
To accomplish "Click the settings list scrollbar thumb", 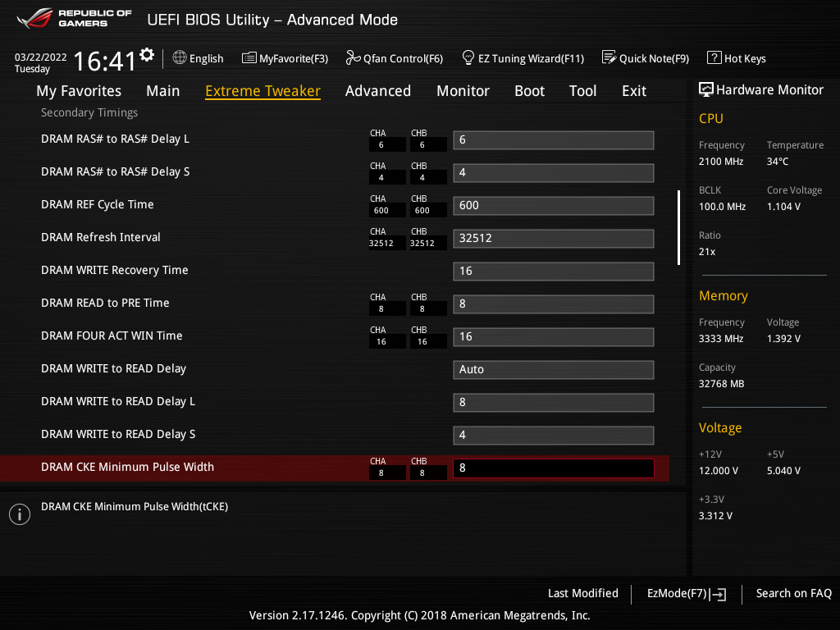I will point(678,227).
